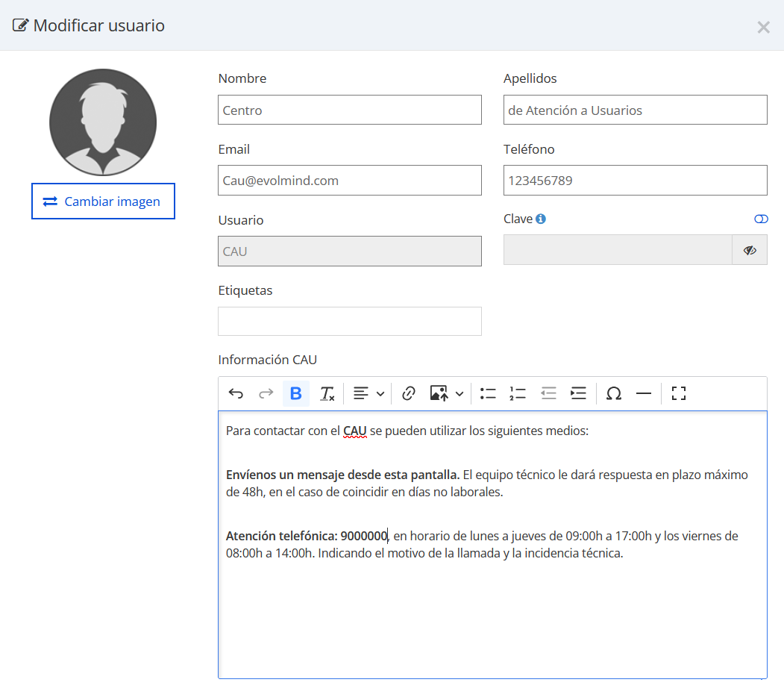This screenshot has width=784, height=700.
Task: Click the Clave password field
Action: coord(618,250)
